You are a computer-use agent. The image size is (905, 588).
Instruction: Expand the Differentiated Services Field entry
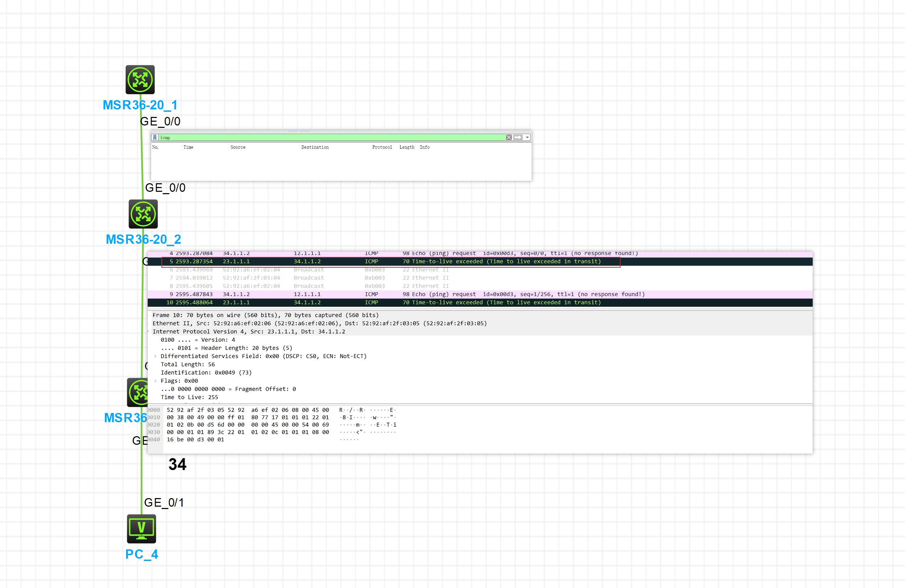(x=156, y=356)
